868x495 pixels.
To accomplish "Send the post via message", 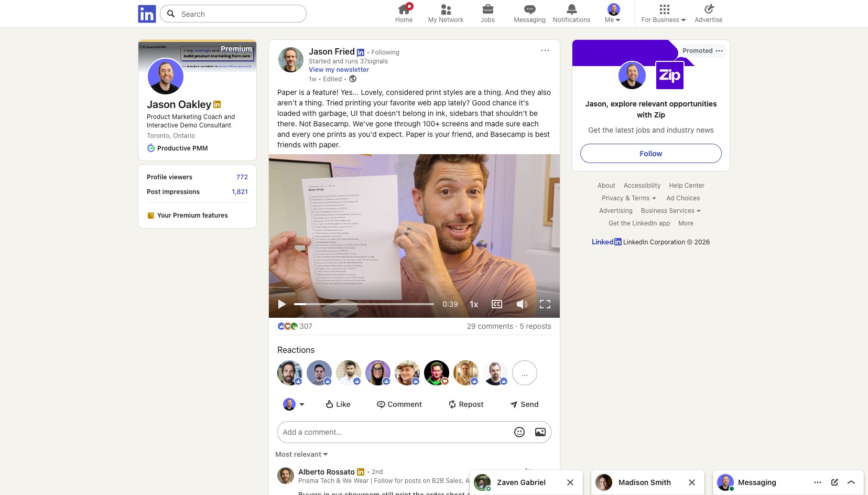I will point(525,404).
